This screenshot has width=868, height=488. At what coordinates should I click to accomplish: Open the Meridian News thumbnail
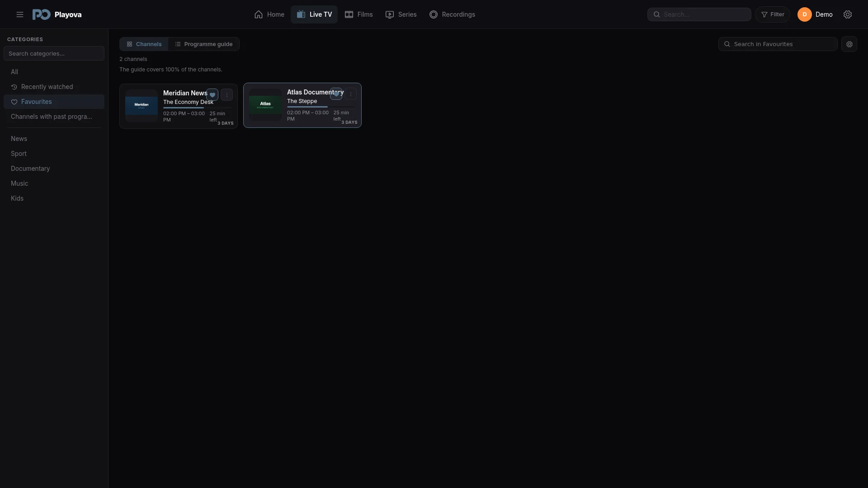[x=142, y=106]
